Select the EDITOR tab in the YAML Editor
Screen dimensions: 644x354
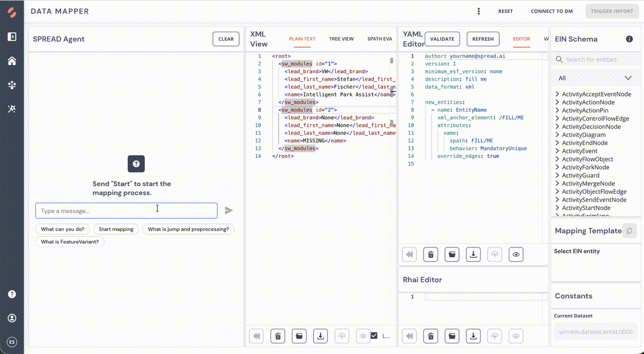(x=521, y=39)
